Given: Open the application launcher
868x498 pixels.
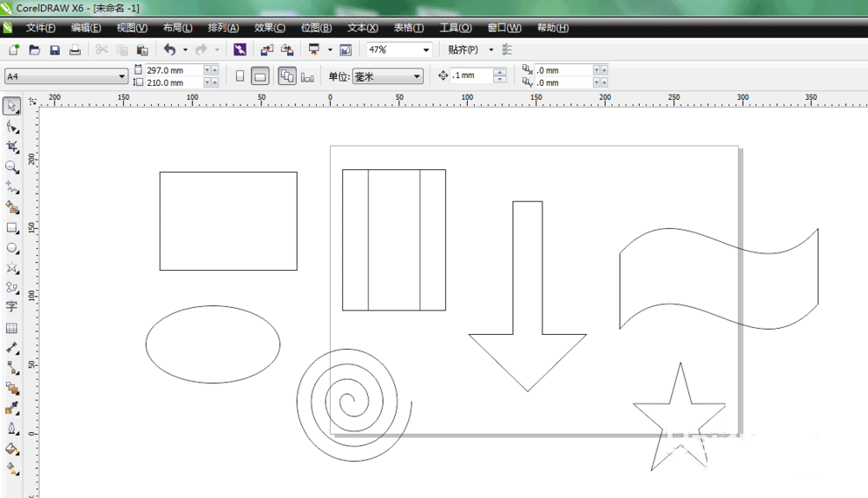Looking at the screenshot, I should coord(314,49).
